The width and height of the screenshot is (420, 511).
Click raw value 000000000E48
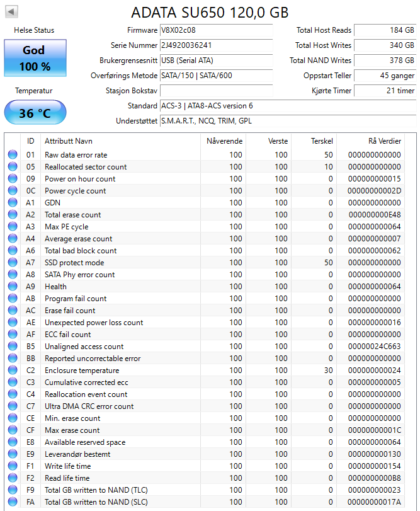pyautogui.click(x=375, y=215)
